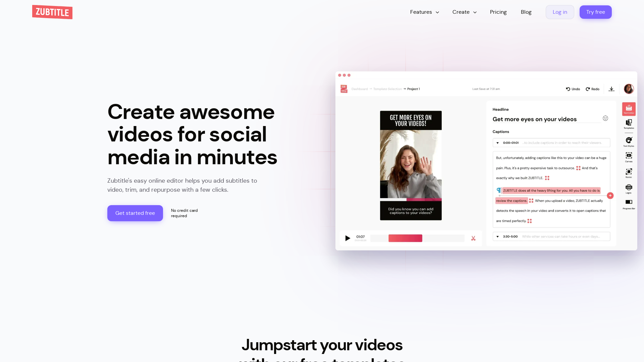
Task: Click Blog in the navigation menu
Action: pos(526,12)
